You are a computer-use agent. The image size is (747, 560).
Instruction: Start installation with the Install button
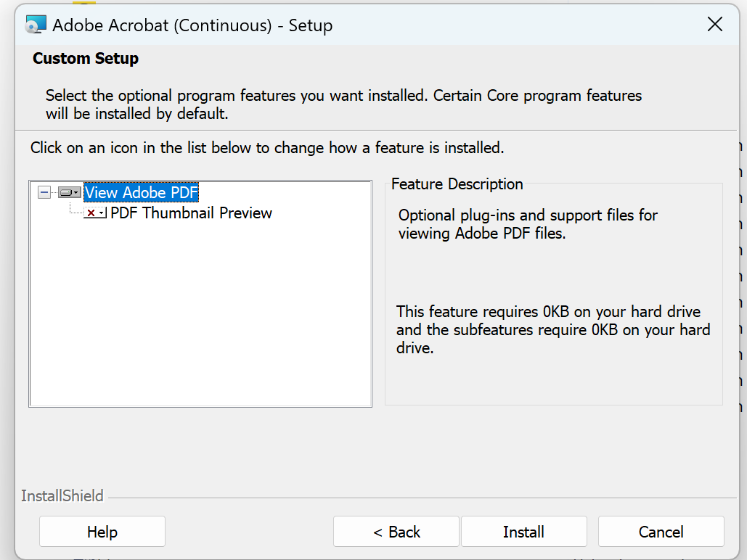[x=523, y=531]
